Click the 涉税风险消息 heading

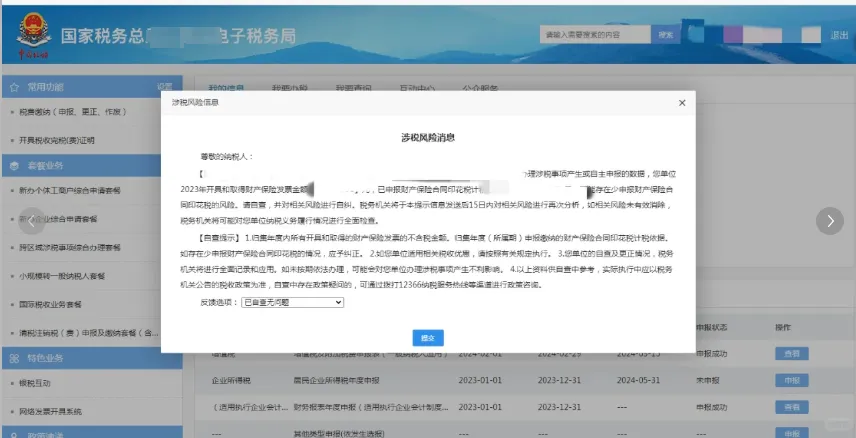click(x=428, y=138)
